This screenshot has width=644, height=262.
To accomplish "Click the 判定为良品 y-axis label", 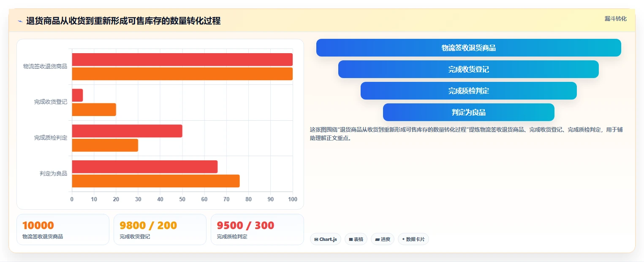I will click(x=53, y=173).
